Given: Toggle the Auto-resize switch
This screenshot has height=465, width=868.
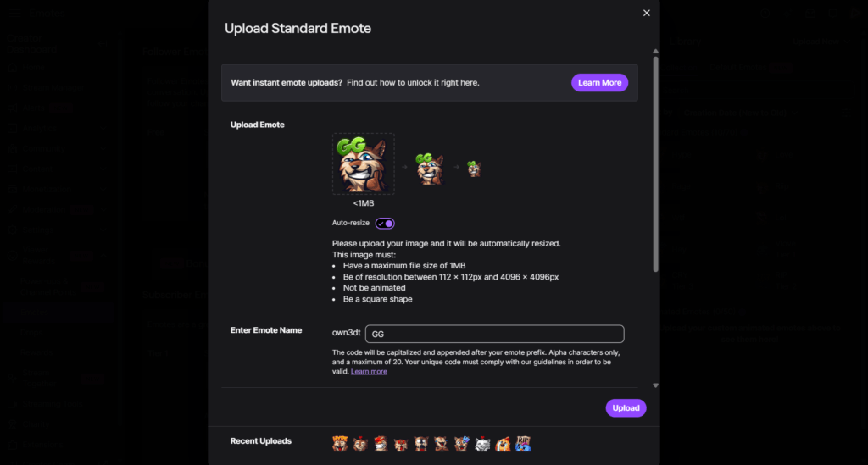Looking at the screenshot, I should (385, 224).
